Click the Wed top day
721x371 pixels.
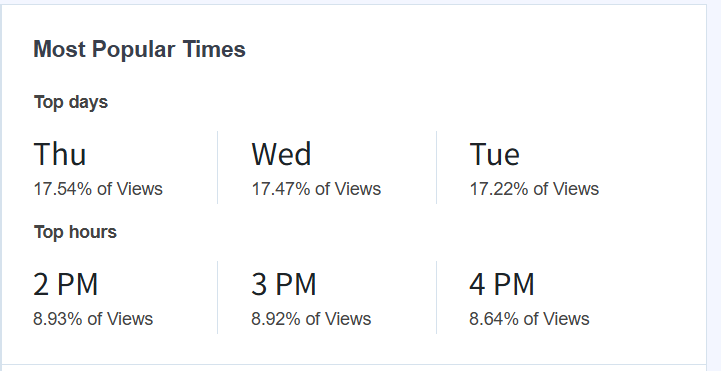[281, 154]
